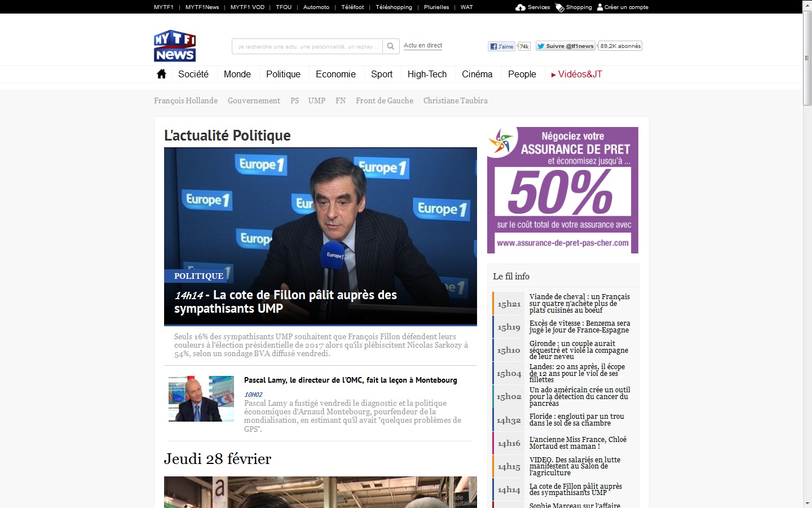
Task: Click the Créer un compte user icon
Action: click(x=600, y=7)
